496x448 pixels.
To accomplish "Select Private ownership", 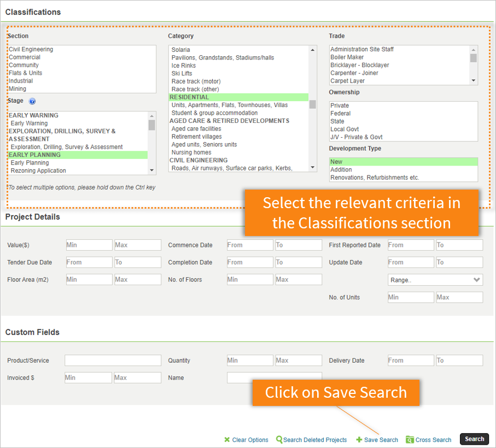I will click(404, 105).
